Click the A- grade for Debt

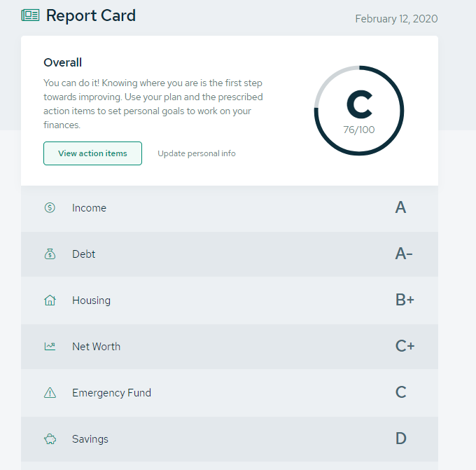403,254
